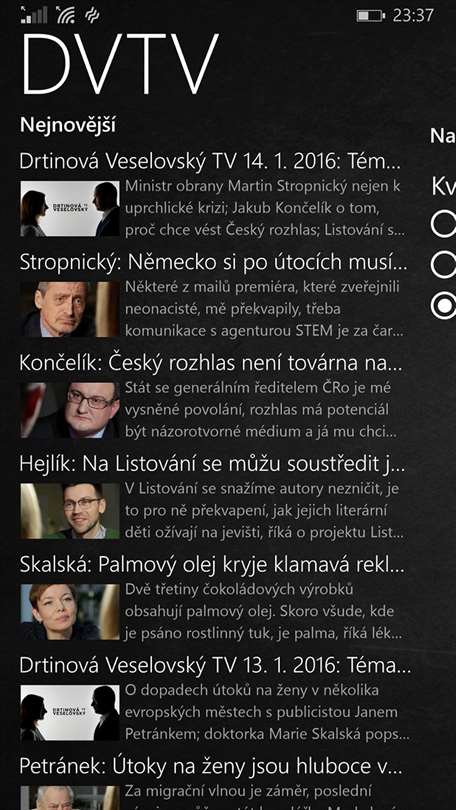Open the 13. 1. 2016 episode thumbnail
The width and height of the screenshot is (456, 810).
coord(70,713)
